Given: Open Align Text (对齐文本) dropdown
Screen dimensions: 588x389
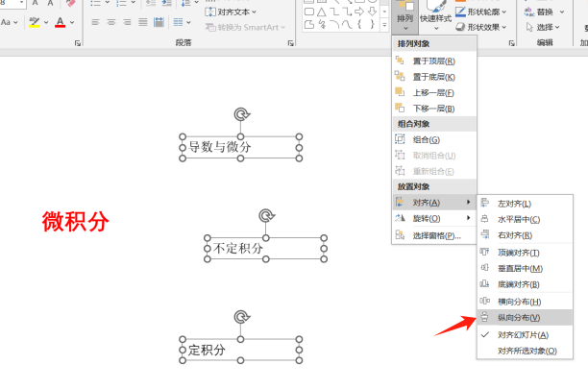Looking at the screenshot, I should [231, 12].
